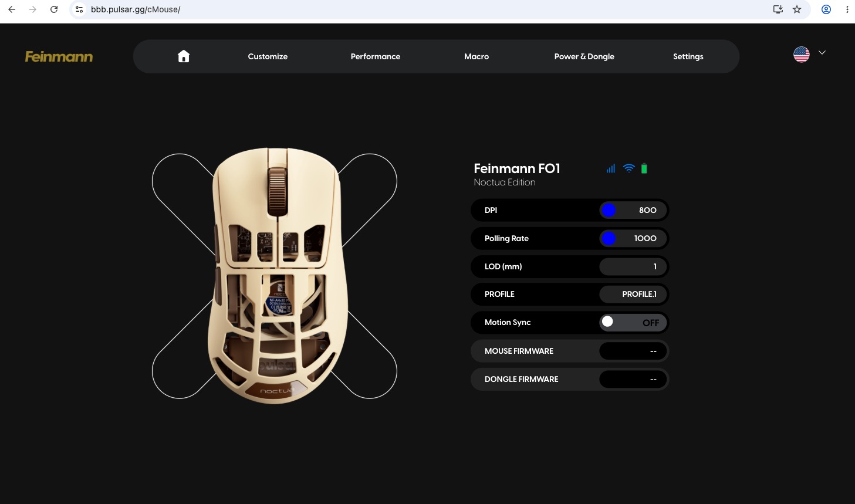Image resolution: width=855 pixels, height=504 pixels.
Task: Open the LOD (mm) value selector
Action: point(633,266)
